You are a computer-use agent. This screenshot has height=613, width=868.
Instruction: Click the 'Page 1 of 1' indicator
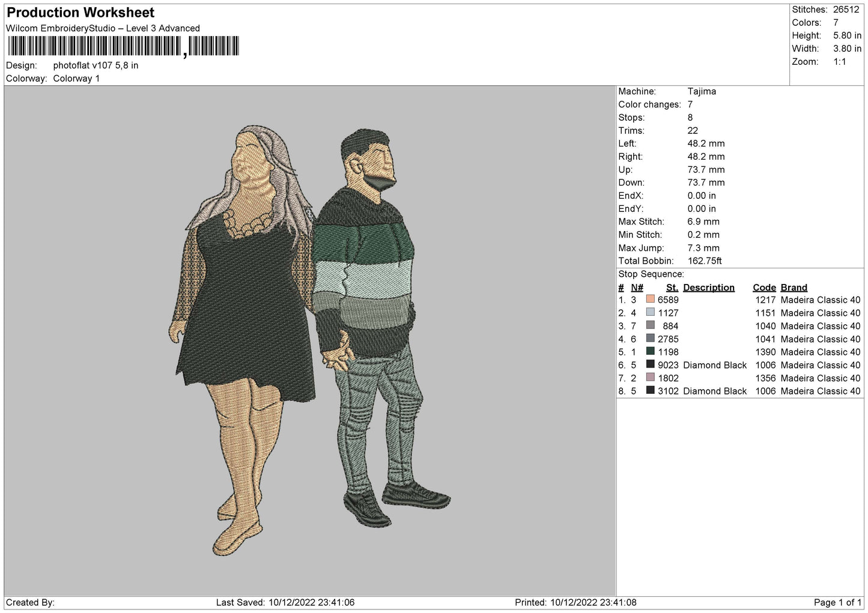(x=837, y=602)
